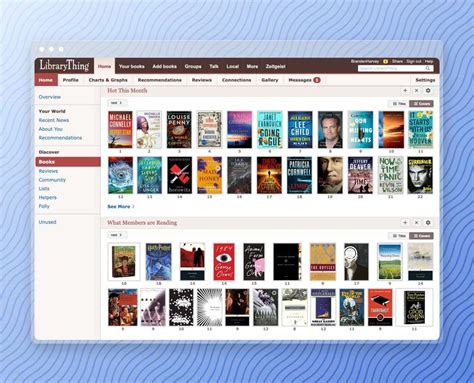
Task: Click the BrandenHarvey username link
Action: [x=365, y=61]
